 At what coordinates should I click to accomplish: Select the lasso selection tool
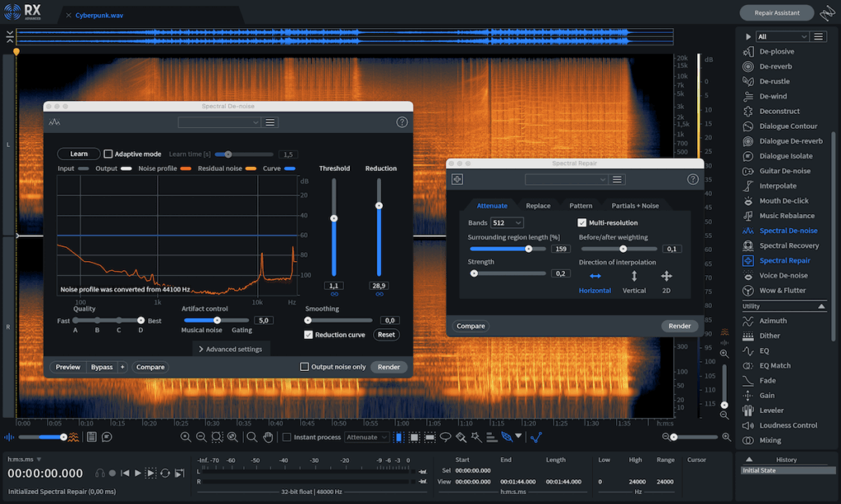[445, 437]
